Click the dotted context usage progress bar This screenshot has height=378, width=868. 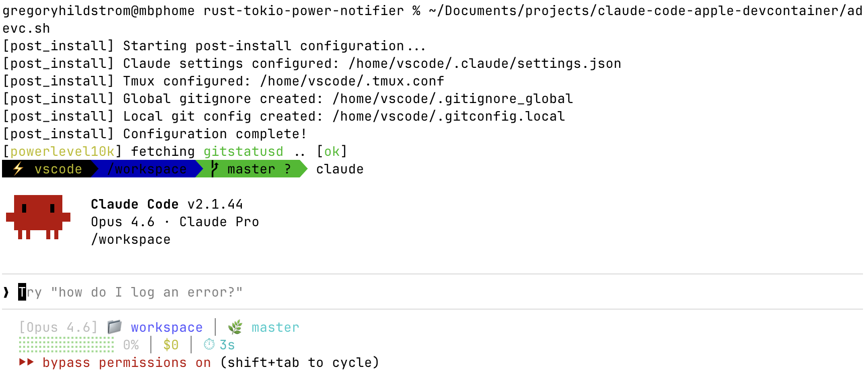point(66,345)
